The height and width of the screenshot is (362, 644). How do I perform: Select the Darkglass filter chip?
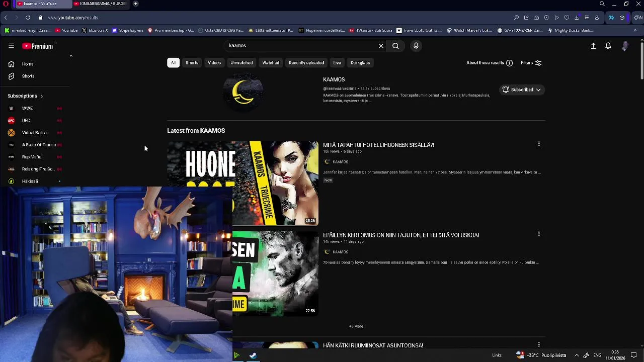[x=360, y=63]
